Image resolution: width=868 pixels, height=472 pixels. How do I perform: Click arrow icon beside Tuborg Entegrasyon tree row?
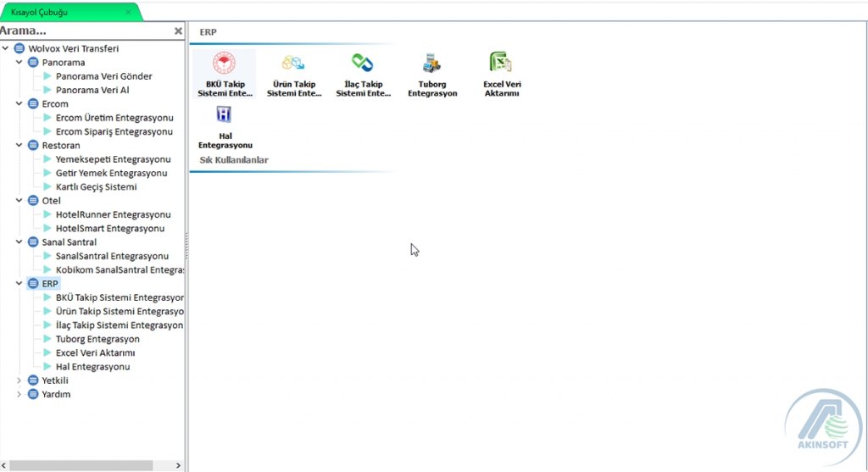pyautogui.click(x=47, y=339)
